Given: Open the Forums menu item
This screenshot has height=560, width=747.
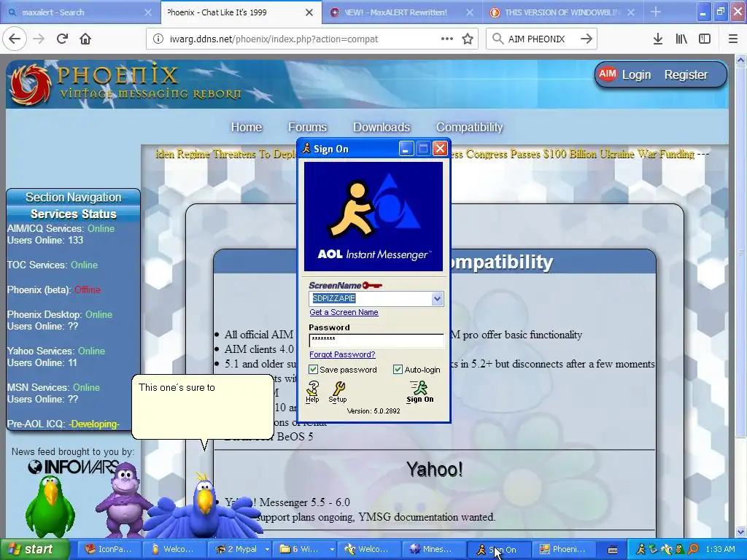Looking at the screenshot, I should [307, 127].
